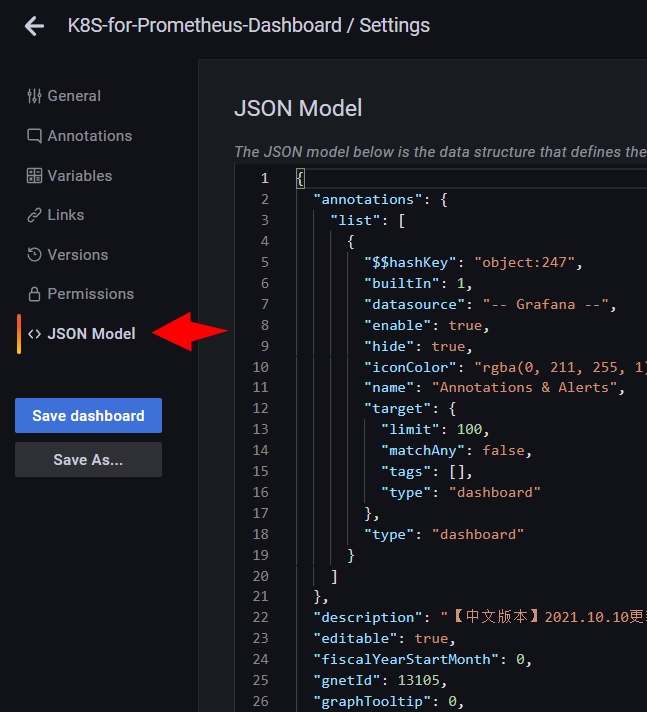Click the "iconColor" key on line 10

pyautogui.click(x=410, y=367)
